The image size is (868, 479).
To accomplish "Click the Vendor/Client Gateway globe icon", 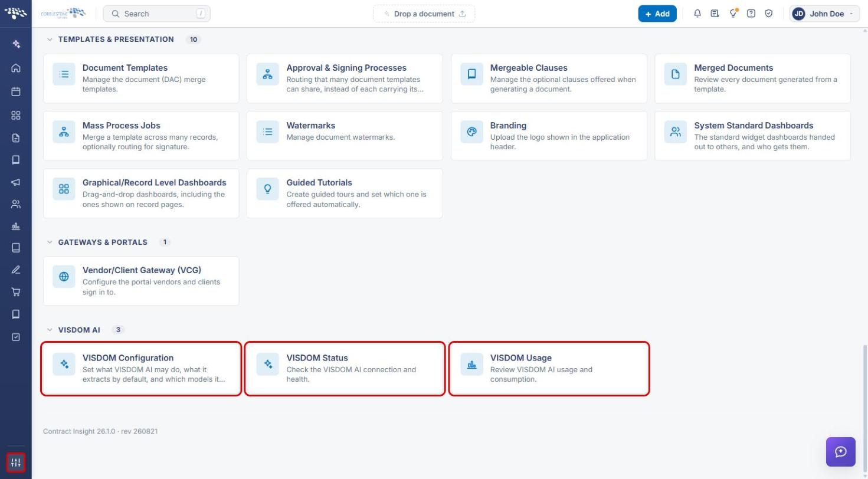I will coord(64,277).
